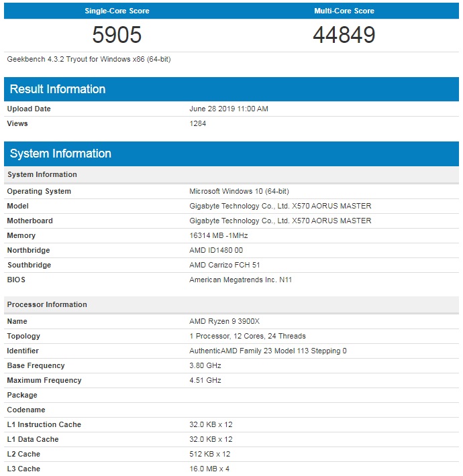Select Microsoft Windows 10 operating system value

[239, 191]
